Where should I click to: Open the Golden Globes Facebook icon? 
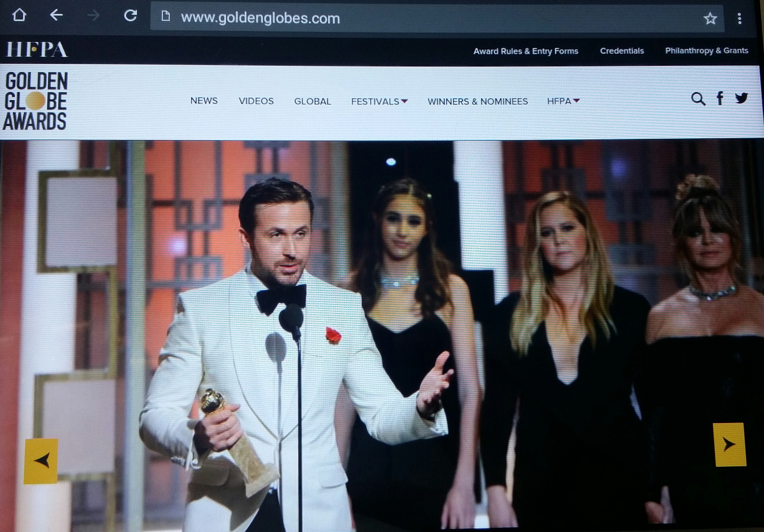click(x=720, y=98)
